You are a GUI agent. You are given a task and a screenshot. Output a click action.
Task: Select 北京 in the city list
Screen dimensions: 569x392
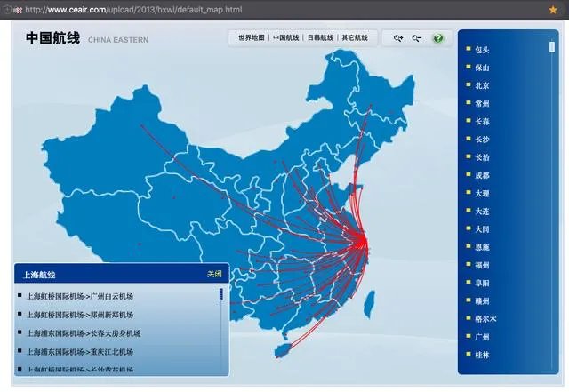click(x=482, y=85)
